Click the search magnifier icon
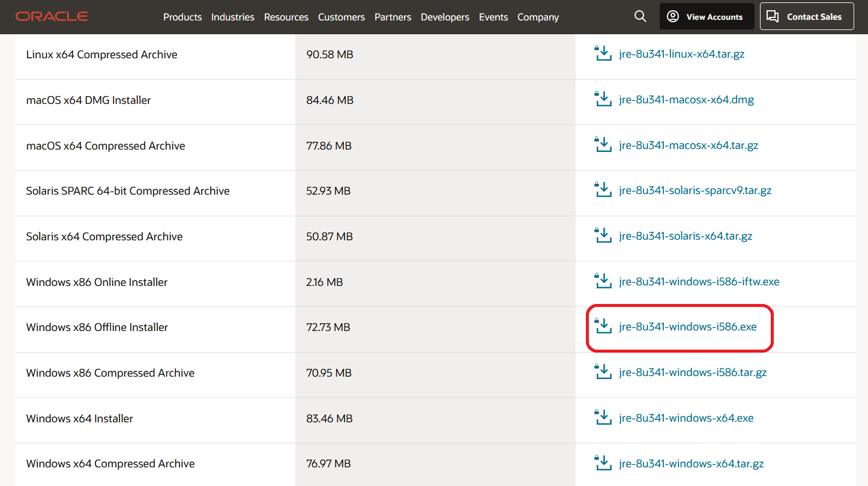This screenshot has height=486, width=868. tap(640, 17)
